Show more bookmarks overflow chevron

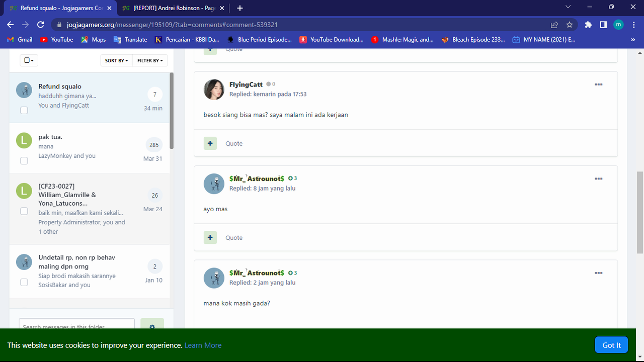tap(633, 39)
